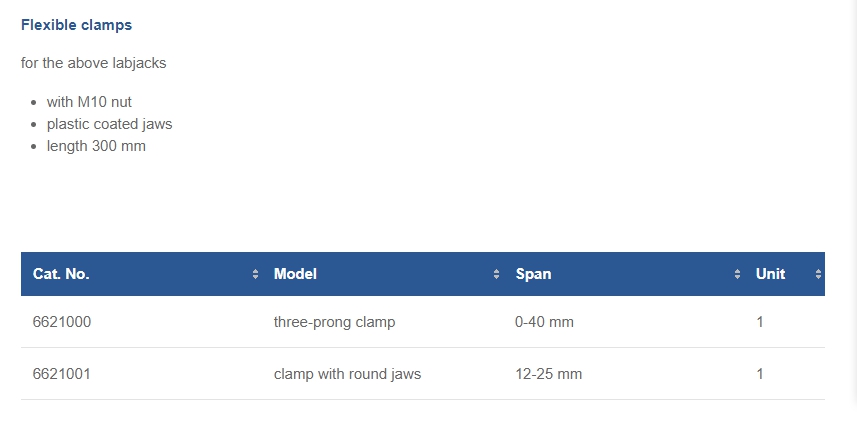The image size is (857, 430).
Task: Click the three-prong clamp model cell
Action: 334,322
